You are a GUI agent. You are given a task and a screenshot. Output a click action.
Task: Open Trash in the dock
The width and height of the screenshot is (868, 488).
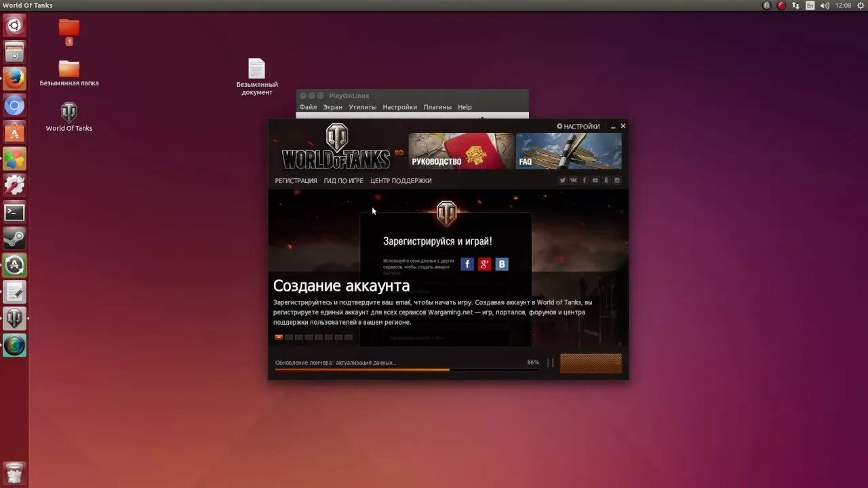point(14,472)
